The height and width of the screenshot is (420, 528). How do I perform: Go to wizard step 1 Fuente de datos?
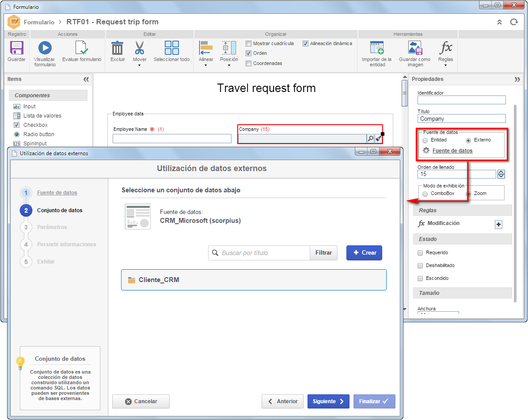point(57,193)
